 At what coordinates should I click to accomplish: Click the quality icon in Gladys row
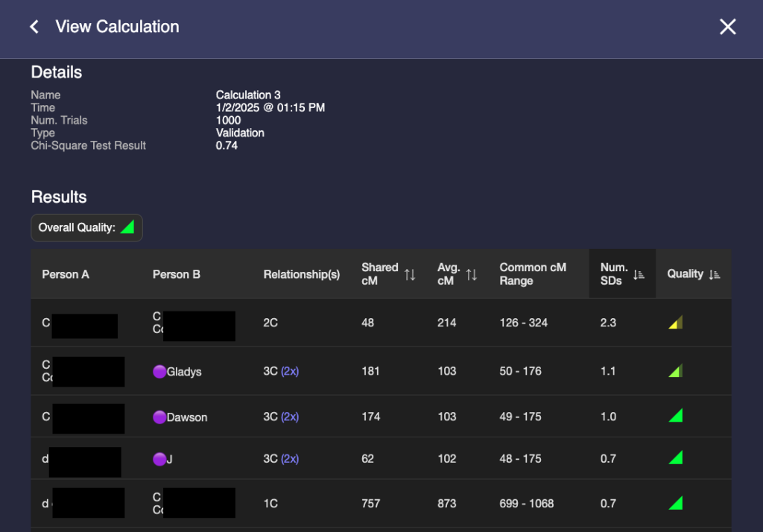(675, 370)
